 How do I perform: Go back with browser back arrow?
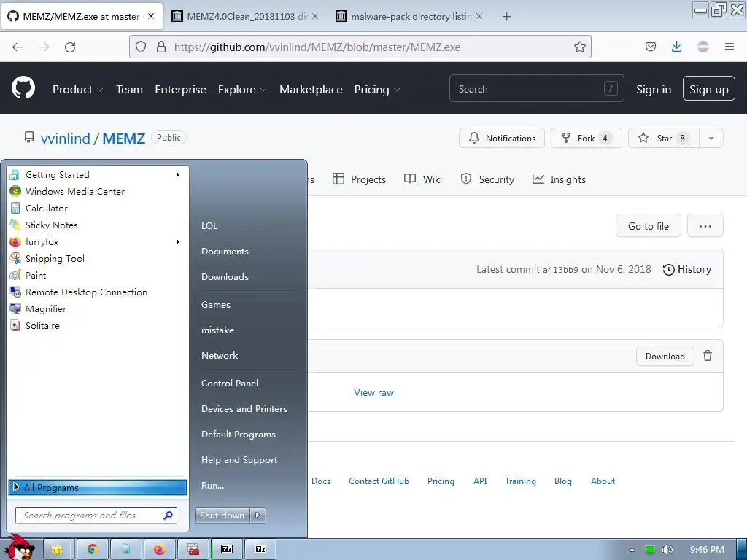pos(18,47)
